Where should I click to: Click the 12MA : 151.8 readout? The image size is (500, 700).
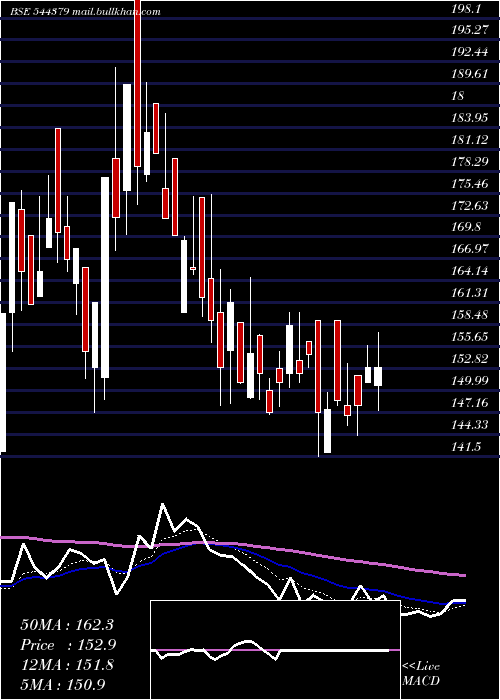67,665
